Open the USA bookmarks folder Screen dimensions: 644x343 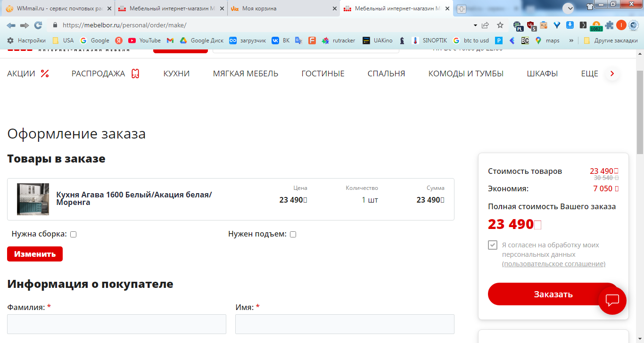pos(63,41)
